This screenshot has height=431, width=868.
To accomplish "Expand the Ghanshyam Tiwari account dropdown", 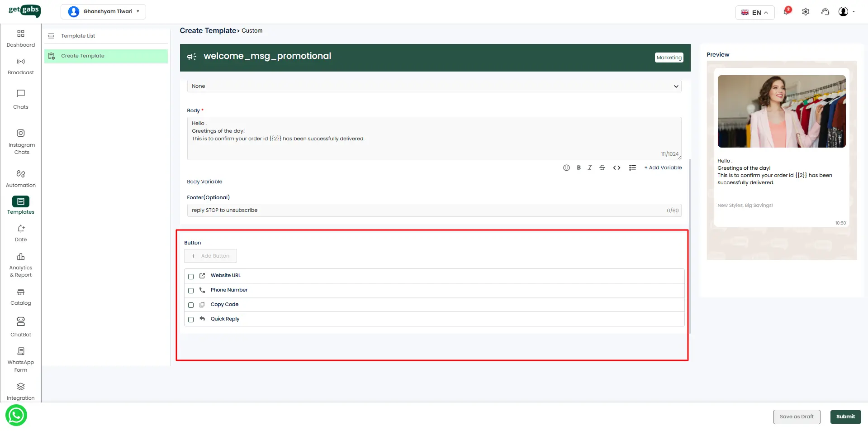I will (104, 11).
